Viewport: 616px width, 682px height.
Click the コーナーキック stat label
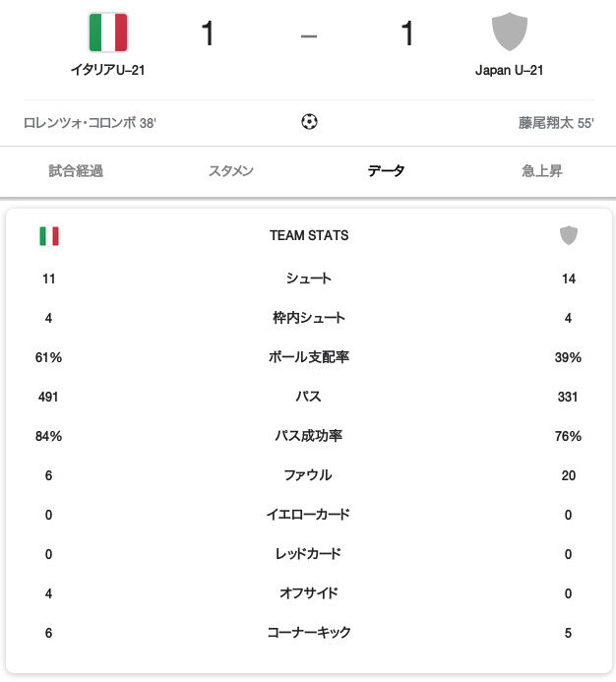(309, 633)
